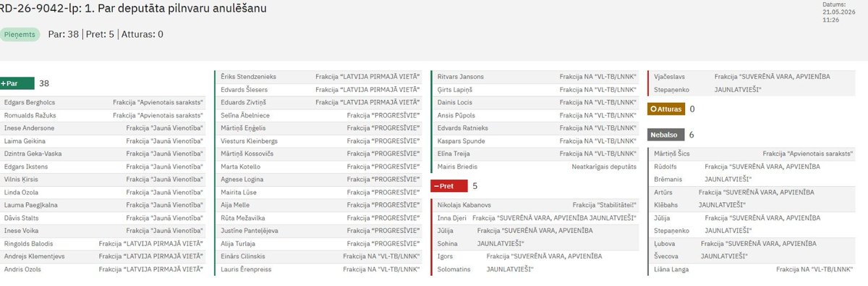Screen dimensions: 868x286
Task: Select the Vilnis Ķirsis row
Action: (103, 180)
